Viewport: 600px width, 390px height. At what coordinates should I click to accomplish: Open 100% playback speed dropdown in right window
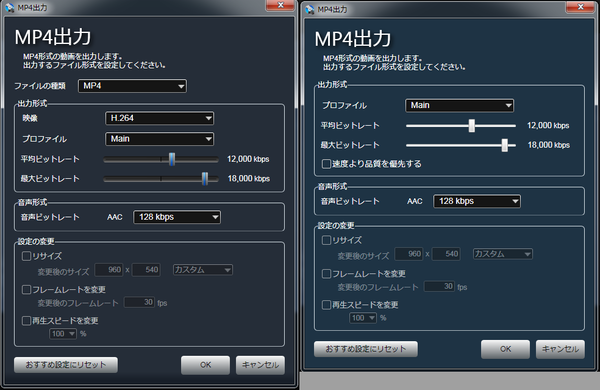(363, 318)
